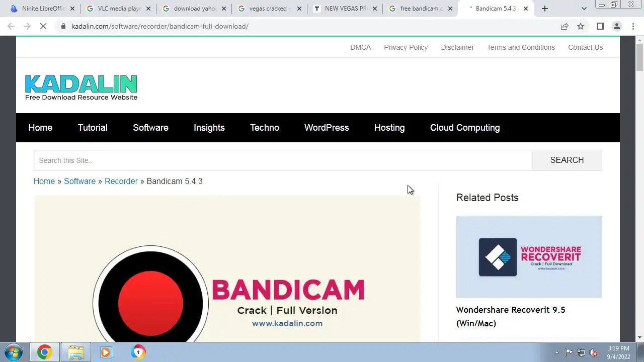The image size is (644, 362).
Task: Expand the tab search chevron
Action: (x=584, y=9)
